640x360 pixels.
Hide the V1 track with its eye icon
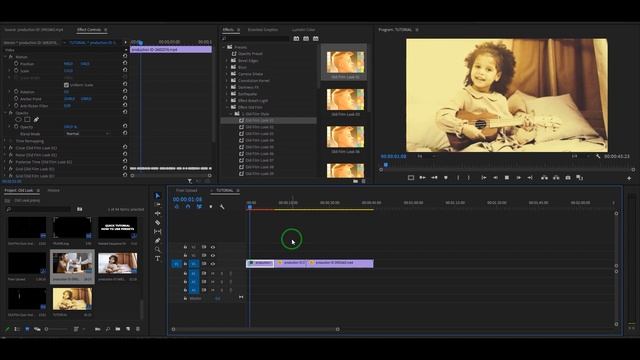tap(213, 264)
